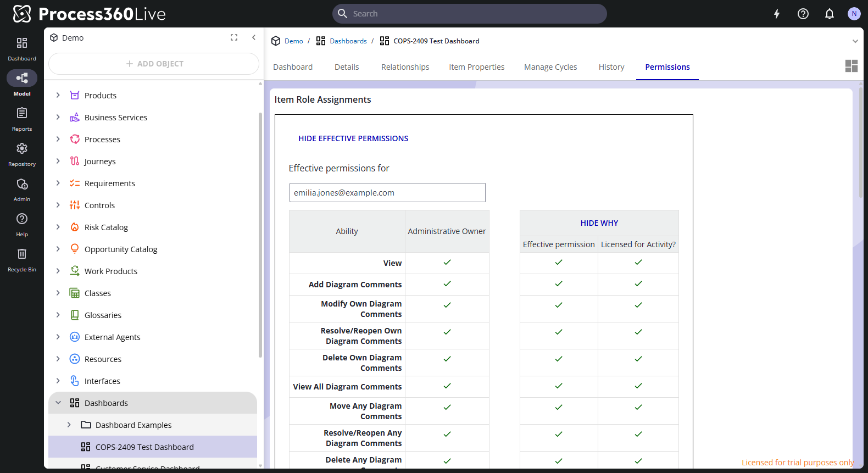Image resolution: width=868 pixels, height=473 pixels.
Task: Open the notifications bell icon
Action: point(830,14)
